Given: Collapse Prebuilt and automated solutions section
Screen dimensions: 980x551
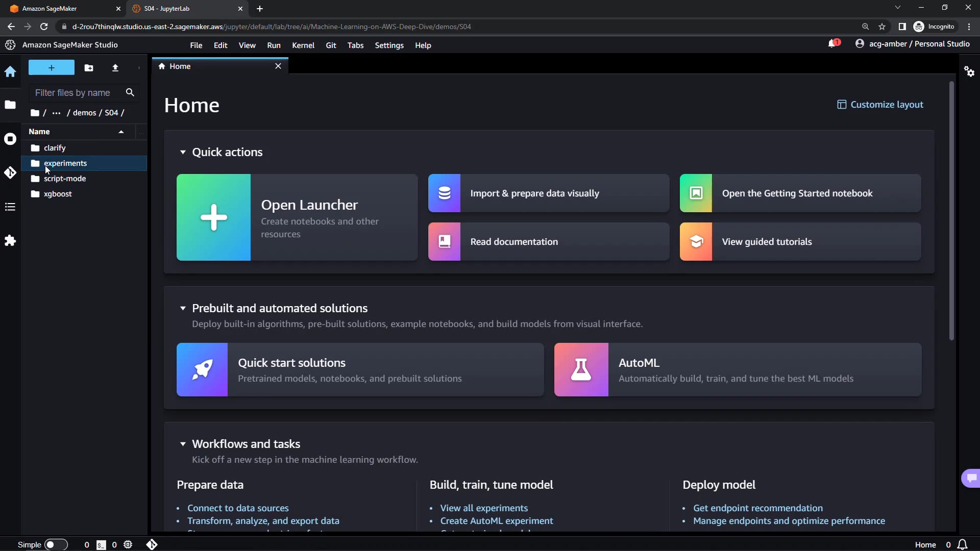Looking at the screenshot, I should coord(183,308).
